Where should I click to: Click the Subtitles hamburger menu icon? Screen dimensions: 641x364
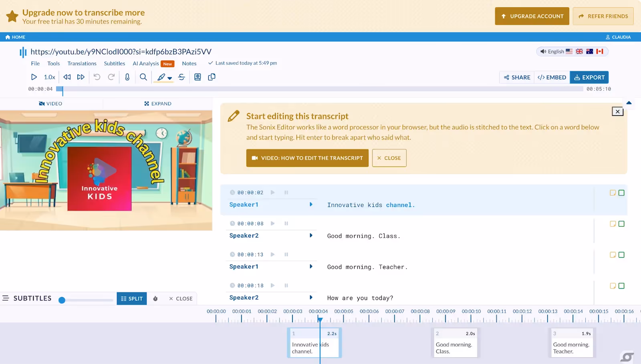[x=6, y=298]
